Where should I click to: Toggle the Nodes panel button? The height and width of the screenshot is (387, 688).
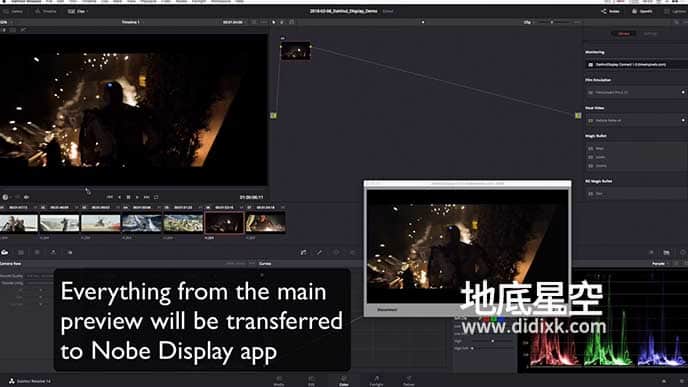(610, 11)
